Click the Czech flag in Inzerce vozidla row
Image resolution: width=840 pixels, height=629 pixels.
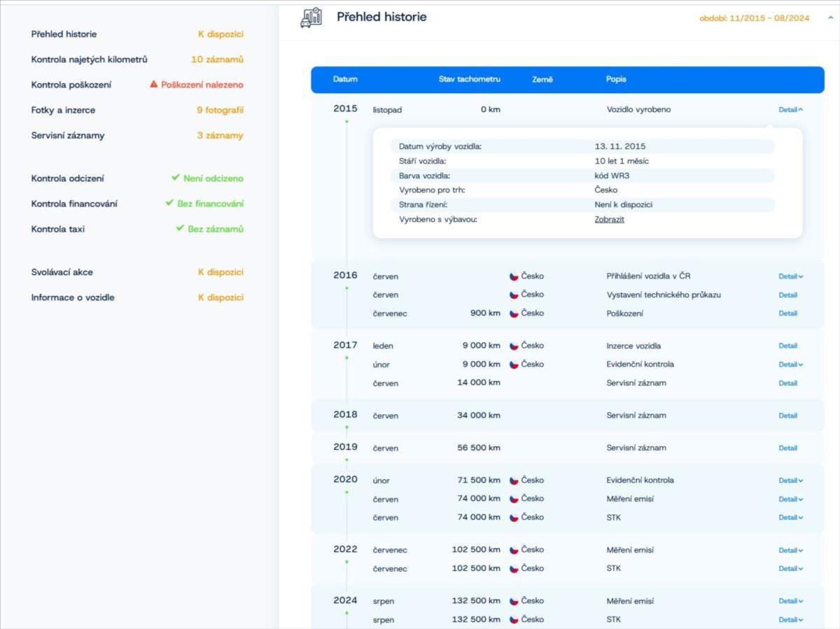514,346
